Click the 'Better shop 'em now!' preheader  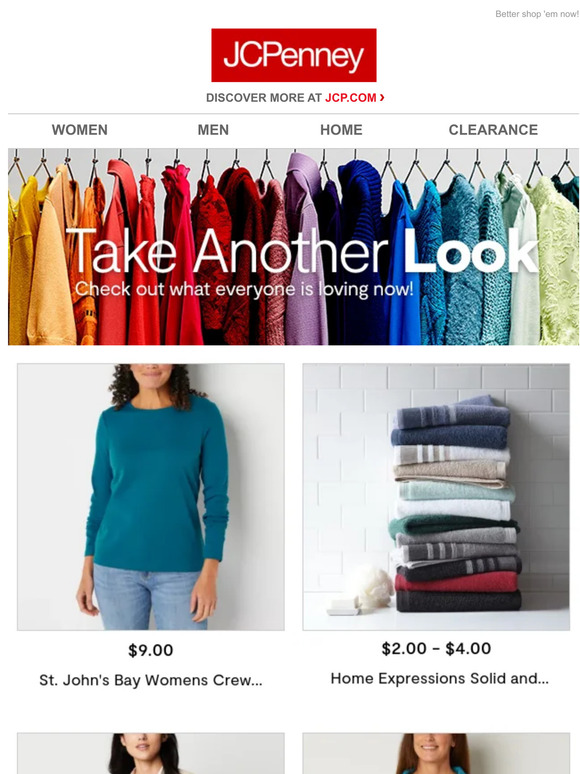tap(537, 14)
